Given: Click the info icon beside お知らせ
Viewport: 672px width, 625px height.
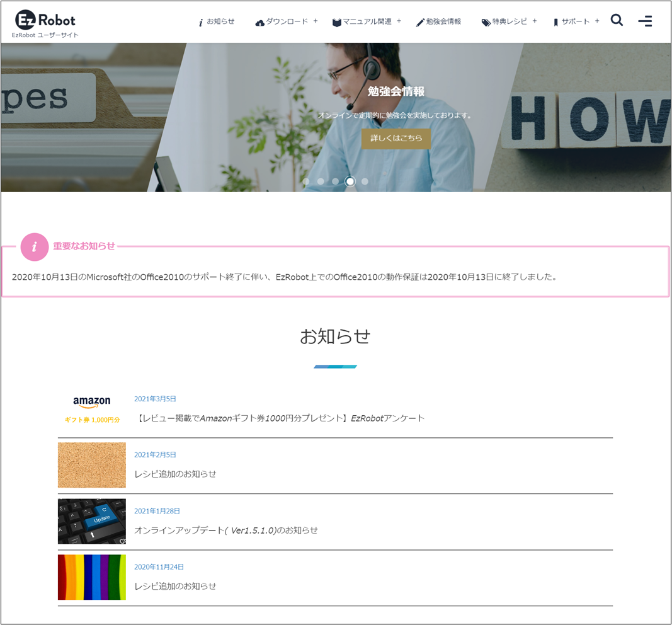Looking at the screenshot, I should 200,21.
